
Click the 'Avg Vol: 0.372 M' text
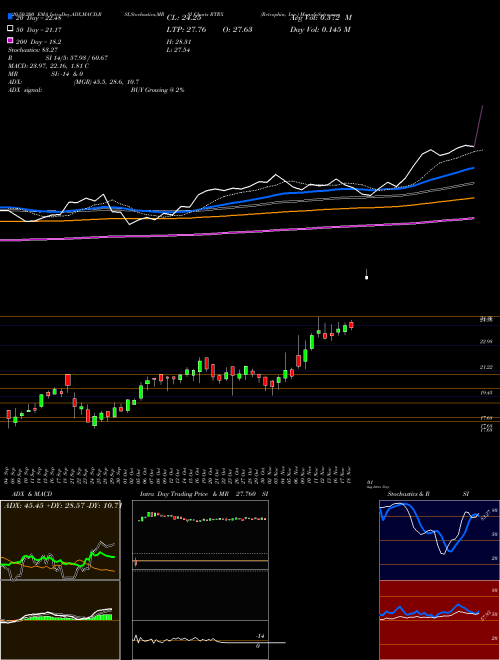(x=321, y=18)
